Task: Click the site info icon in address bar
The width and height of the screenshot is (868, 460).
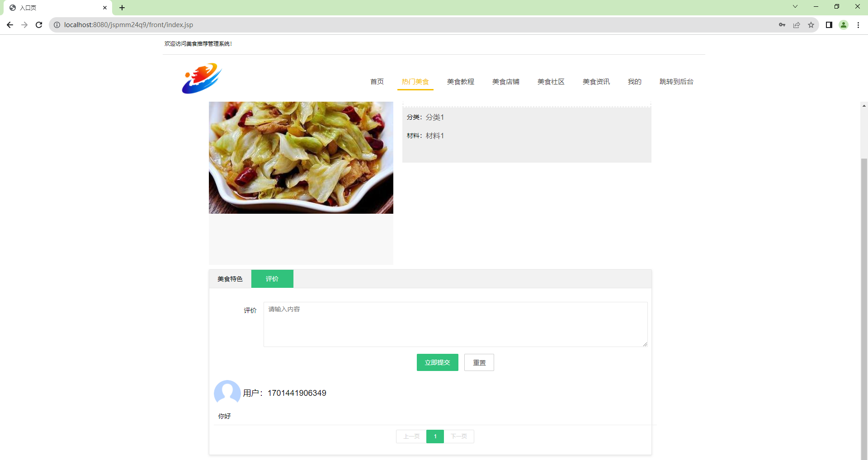Action: [57, 25]
